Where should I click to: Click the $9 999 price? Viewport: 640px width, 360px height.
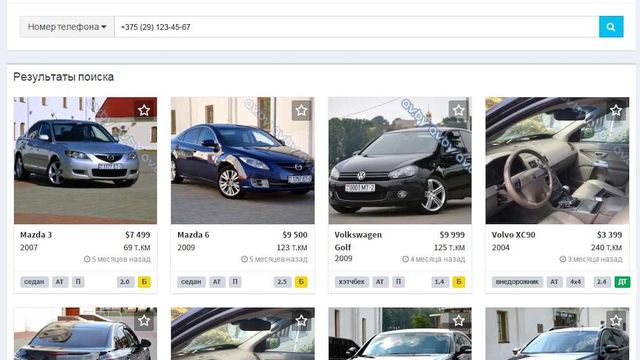(x=452, y=235)
